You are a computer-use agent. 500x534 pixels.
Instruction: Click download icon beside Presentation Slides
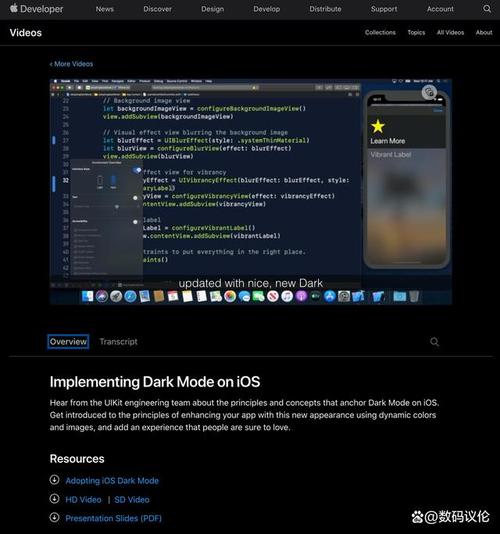pos(54,517)
